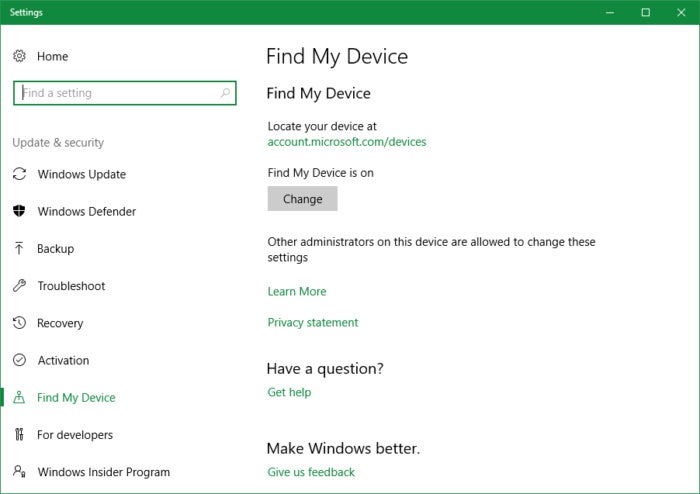This screenshot has width=700, height=494.
Task: Click the Recovery history clock icon
Action: coord(19,323)
